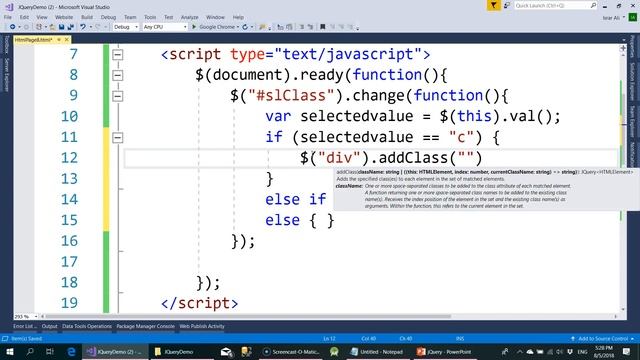Open the Package Manager Console tab
This screenshot has width=640, height=360.
click(x=145, y=326)
